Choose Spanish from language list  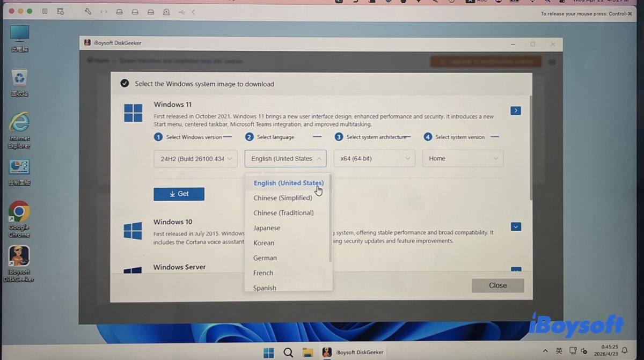(265, 288)
